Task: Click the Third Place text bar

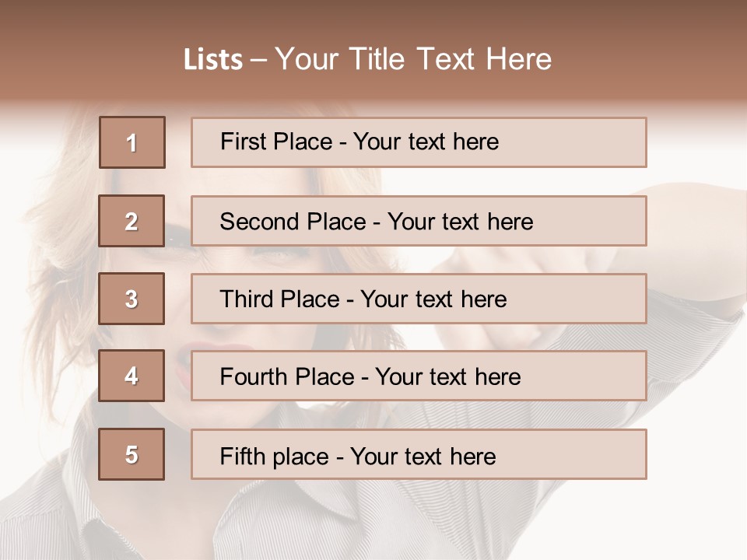Action: tap(419, 299)
